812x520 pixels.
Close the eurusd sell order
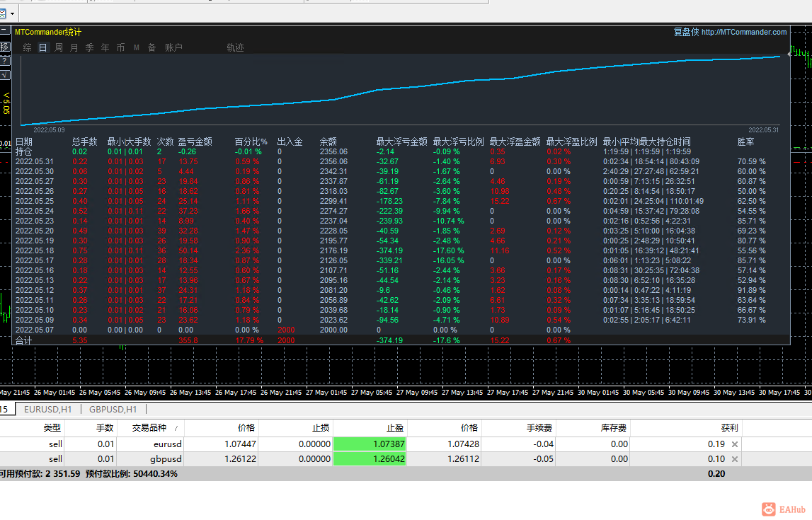[734, 444]
